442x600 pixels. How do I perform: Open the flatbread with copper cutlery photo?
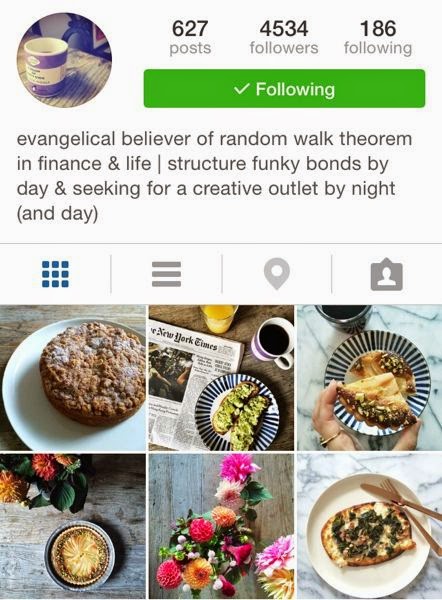(370, 527)
